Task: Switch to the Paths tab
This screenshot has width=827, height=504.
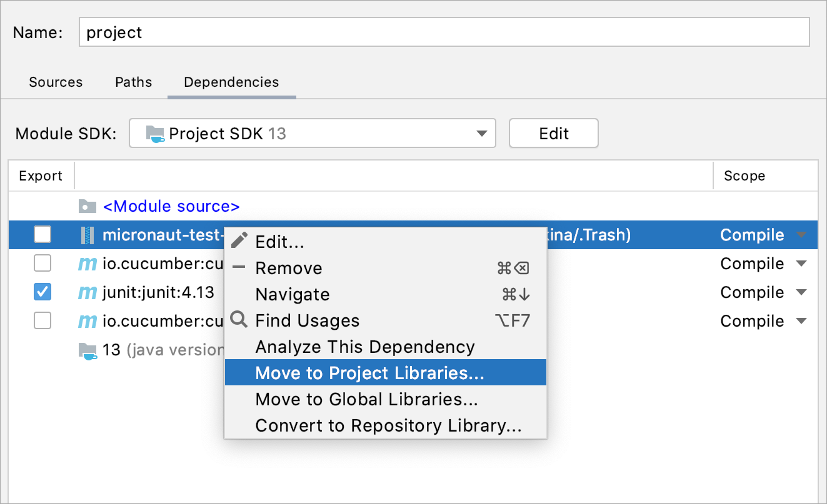Action: pyautogui.click(x=134, y=82)
